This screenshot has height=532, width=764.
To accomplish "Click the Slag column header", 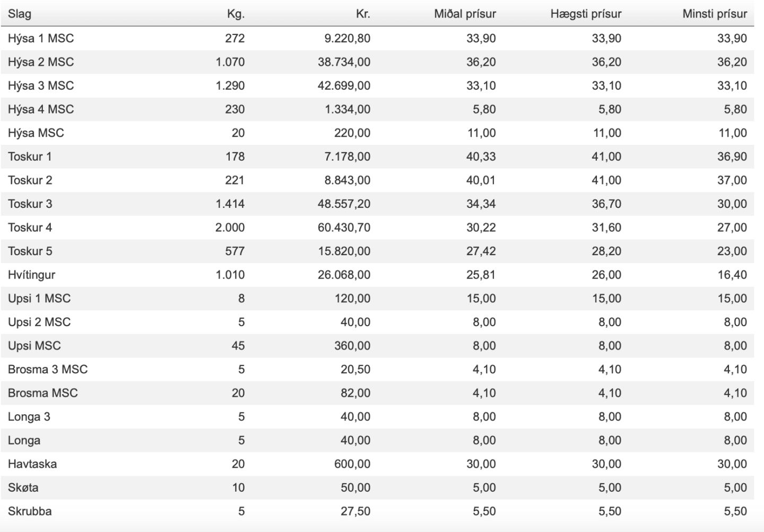I will tap(20, 14).
